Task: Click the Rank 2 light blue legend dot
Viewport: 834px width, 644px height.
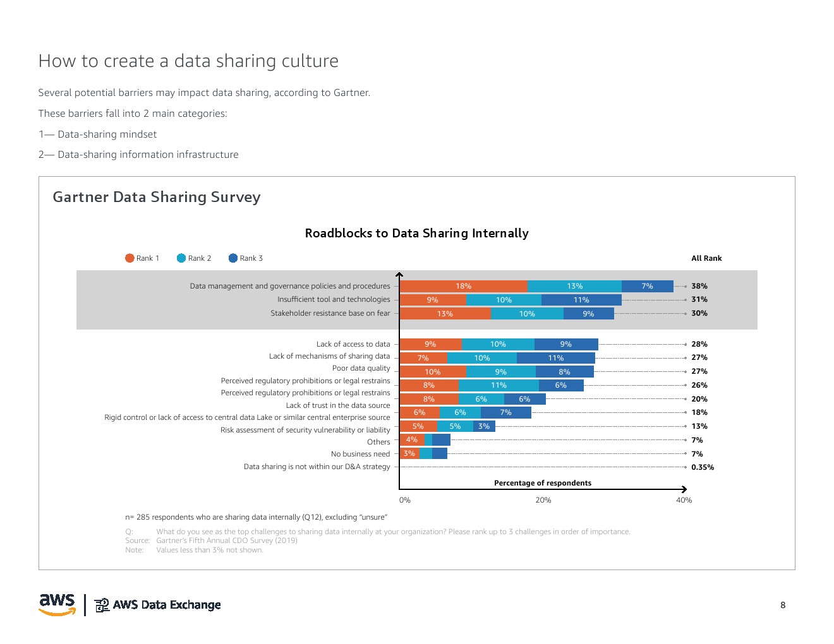Action: tap(181, 258)
